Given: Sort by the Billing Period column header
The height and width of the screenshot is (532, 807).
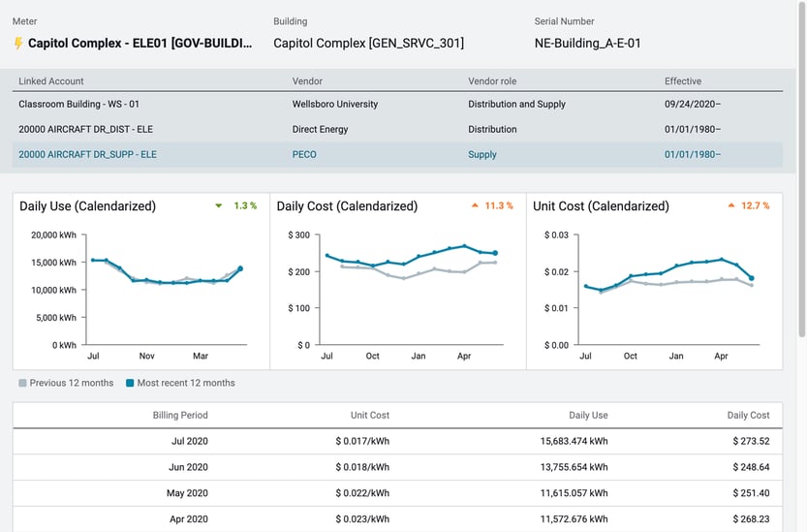Looking at the screenshot, I should pyautogui.click(x=180, y=415).
